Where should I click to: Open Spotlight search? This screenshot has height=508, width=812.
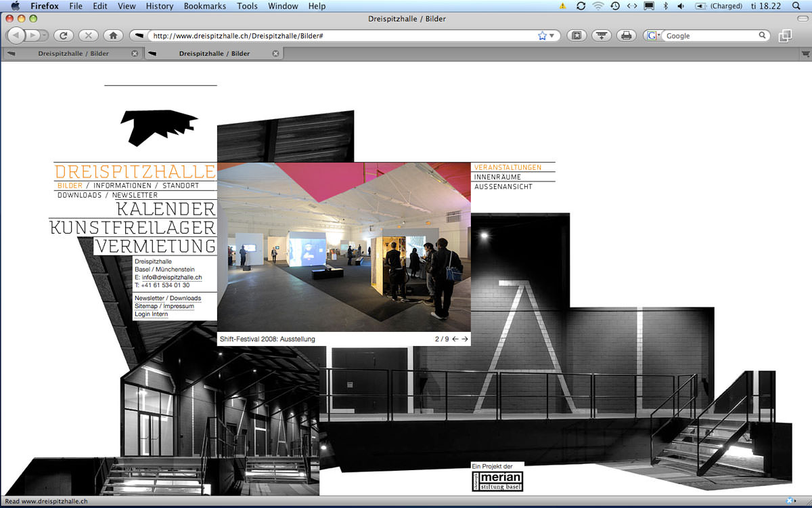[x=796, y=6]
